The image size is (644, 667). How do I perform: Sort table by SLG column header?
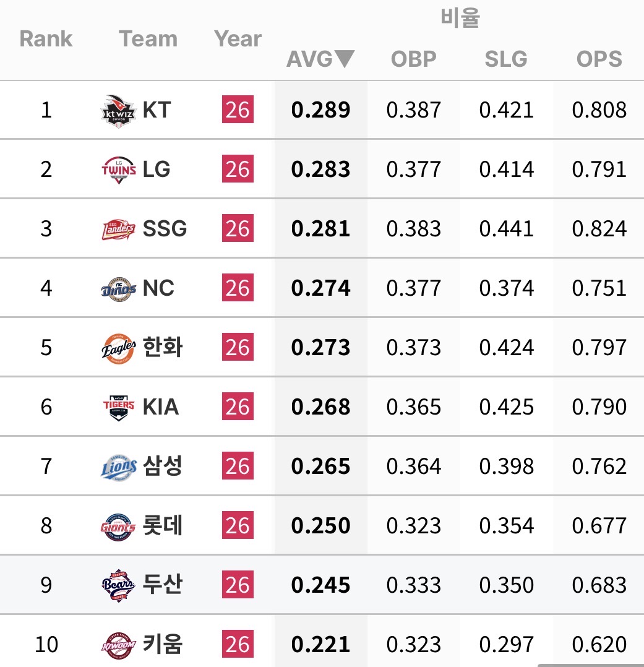point(506,59)
